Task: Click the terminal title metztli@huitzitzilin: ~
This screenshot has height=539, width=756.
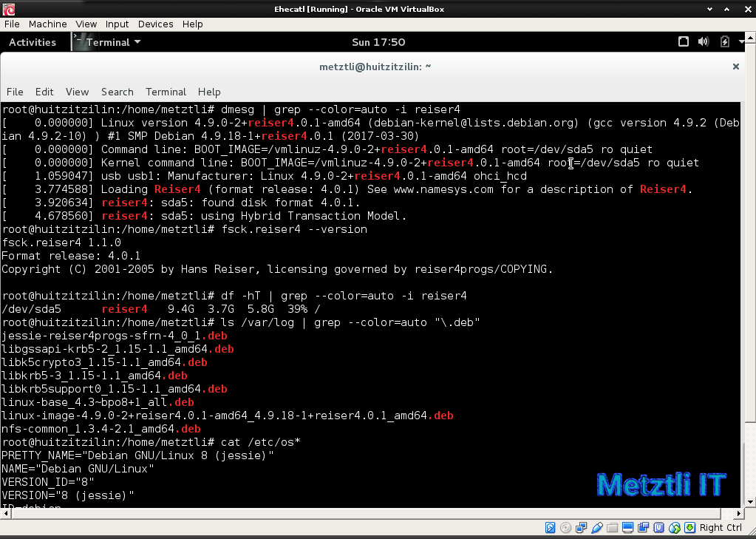Action: 375,67
